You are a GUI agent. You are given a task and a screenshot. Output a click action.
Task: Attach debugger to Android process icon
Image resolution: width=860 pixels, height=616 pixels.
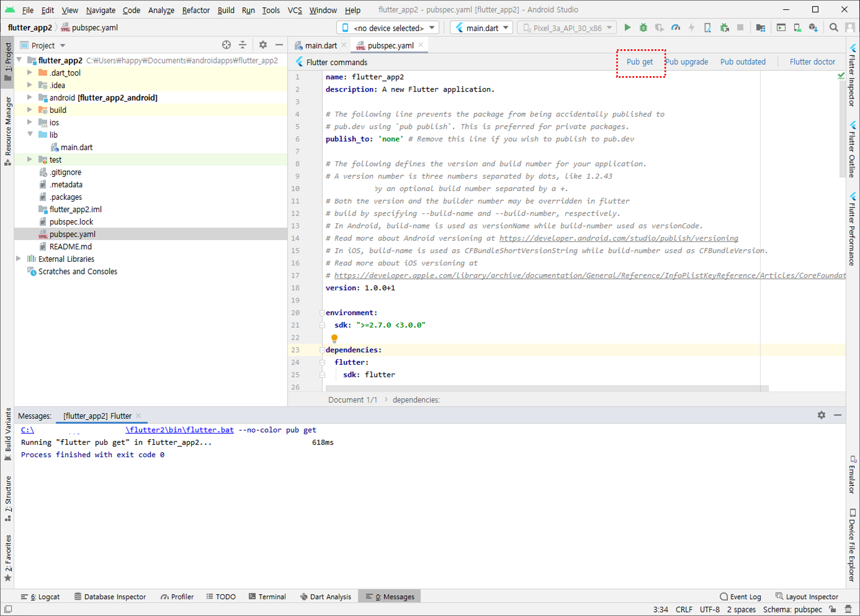724,27
